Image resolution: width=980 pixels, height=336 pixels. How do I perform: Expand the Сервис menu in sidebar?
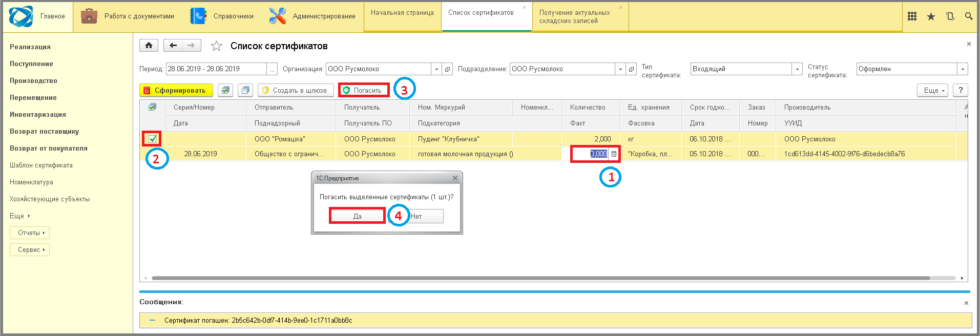[x=30, y=250]
